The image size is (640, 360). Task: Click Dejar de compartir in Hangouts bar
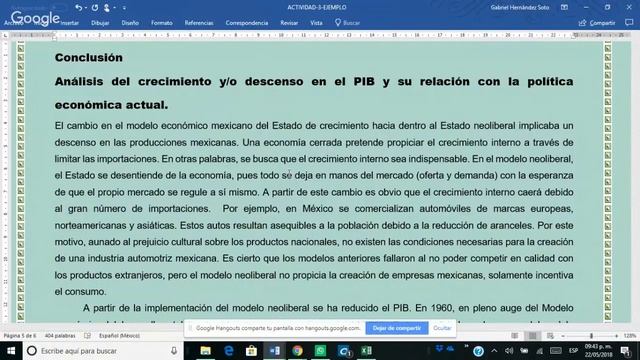coord(397,328)
